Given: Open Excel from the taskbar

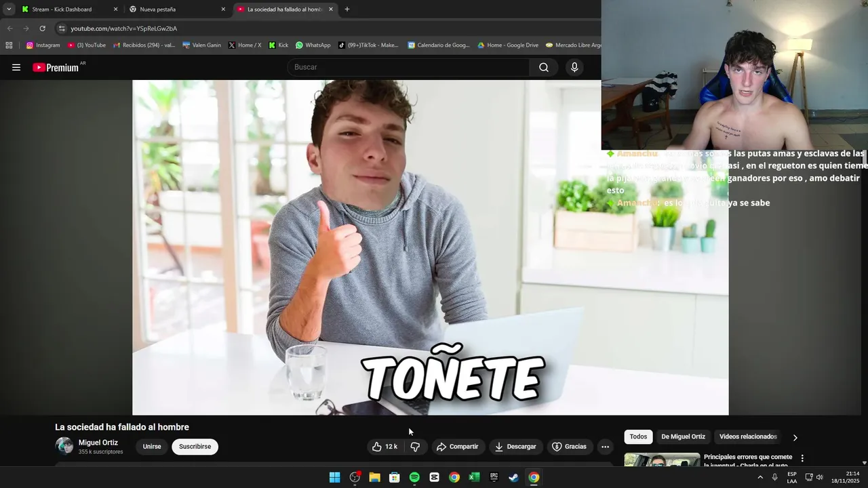Looking at the screenshot, I should coord(474,477).
